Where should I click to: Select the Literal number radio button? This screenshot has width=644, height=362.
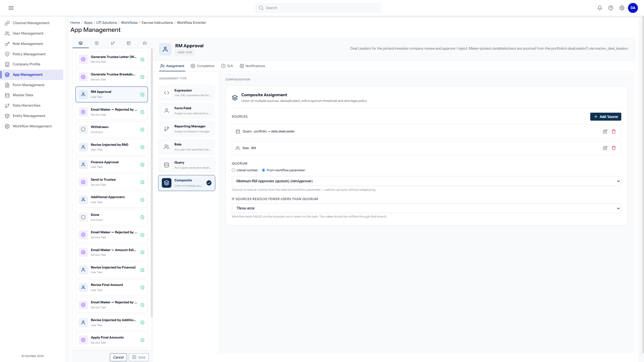click(233, 170)
